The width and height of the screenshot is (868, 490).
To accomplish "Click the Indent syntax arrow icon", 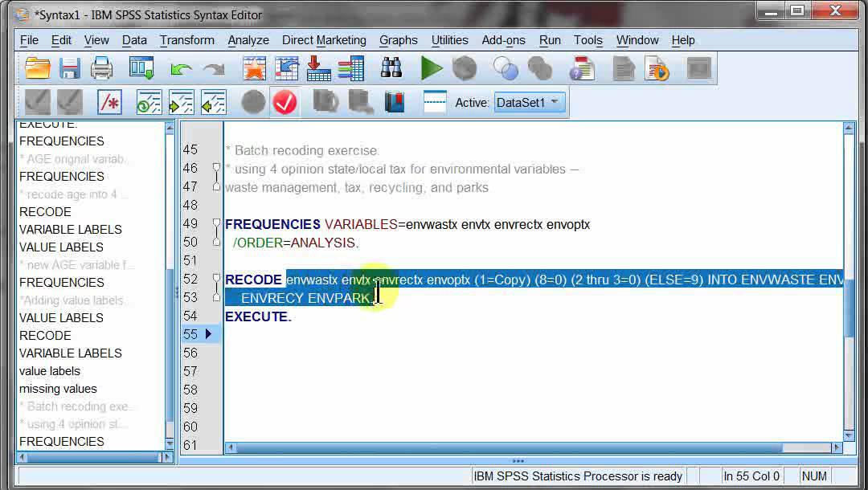I will tap(181, 102).
